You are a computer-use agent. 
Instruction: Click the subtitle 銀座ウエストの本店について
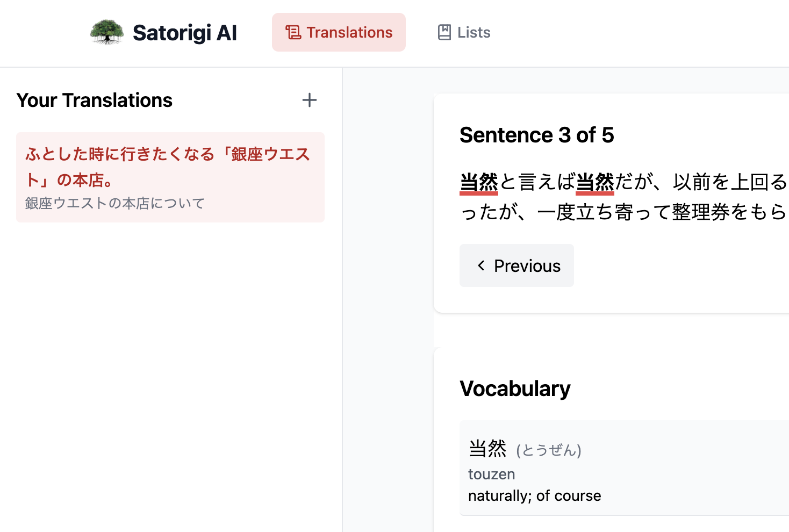115,203
